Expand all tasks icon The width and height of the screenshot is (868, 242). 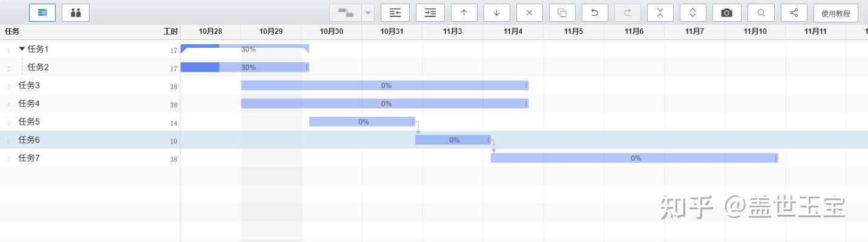(x=693, y=13)
